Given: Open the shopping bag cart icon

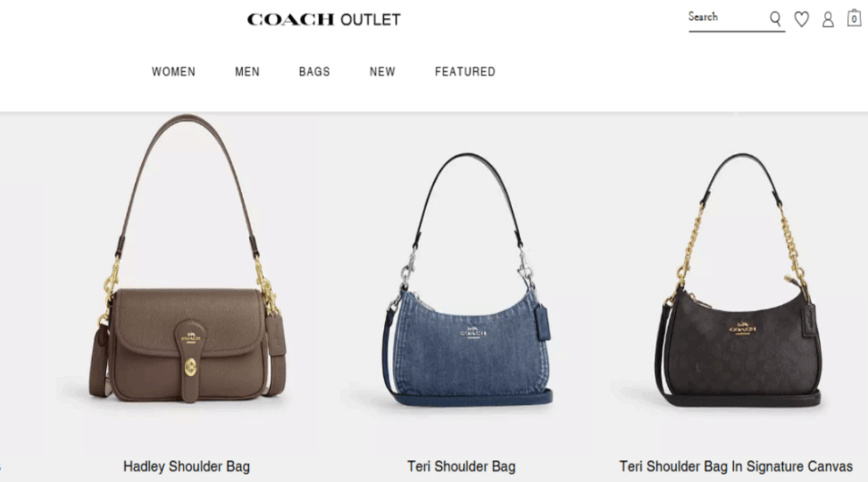Looking at the screenshot, I should coord(854,18).
